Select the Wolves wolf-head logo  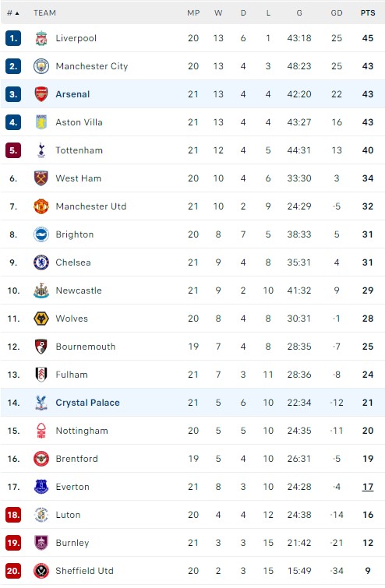click(41, 319)
